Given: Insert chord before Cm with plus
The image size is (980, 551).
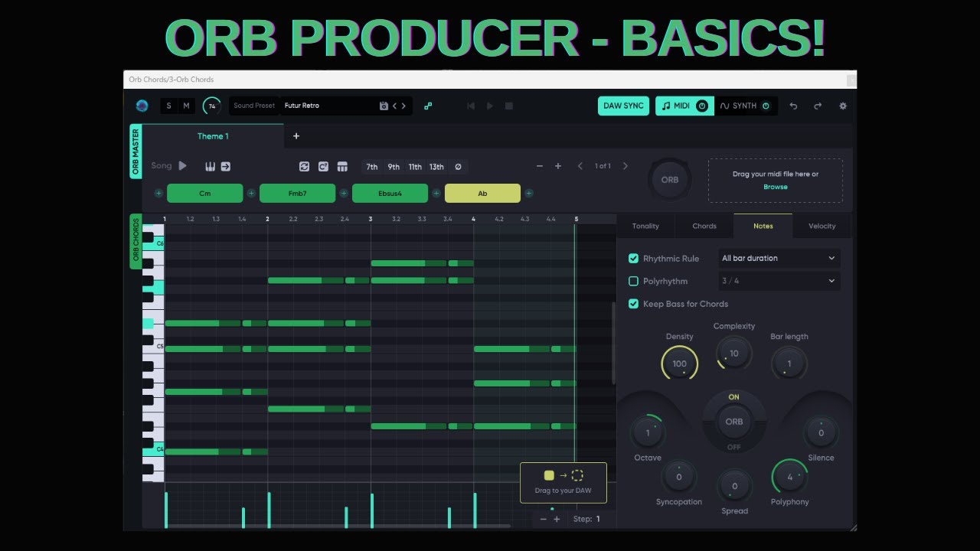Looking at the screenshot, I should (x=158, y=194).
